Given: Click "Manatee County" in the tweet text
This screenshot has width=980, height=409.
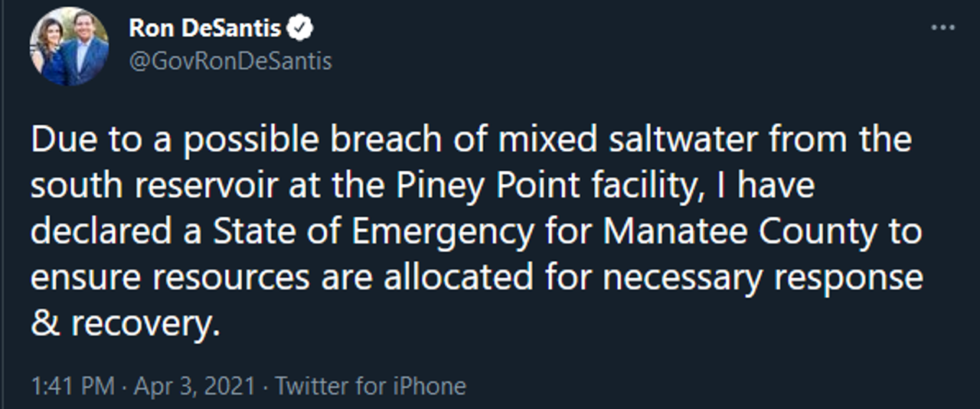Looking at the screenshot, I should click(x=739, y=233).
